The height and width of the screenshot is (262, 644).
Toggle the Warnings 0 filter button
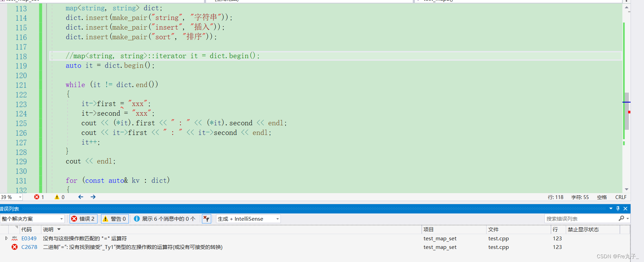tap(115, 219)
